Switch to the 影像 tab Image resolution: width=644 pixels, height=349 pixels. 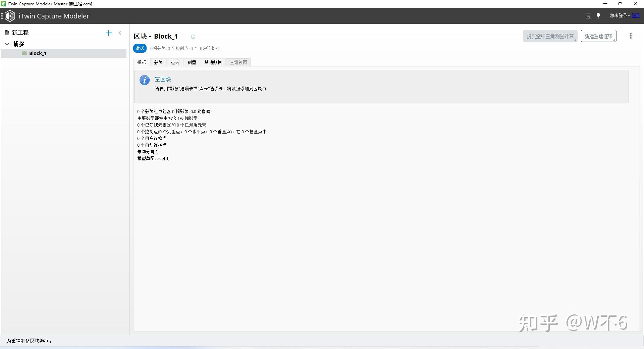(x=158, y=62)
